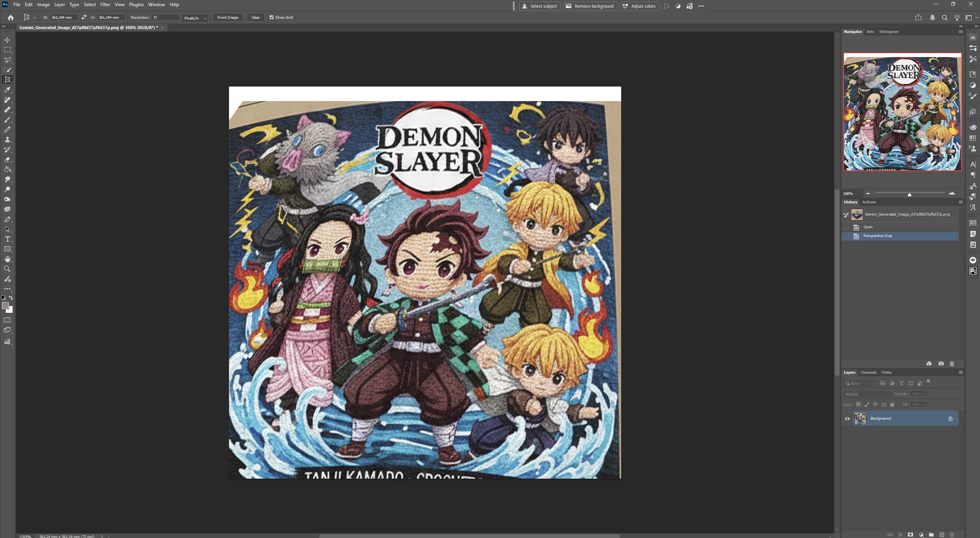Hide the Background layer eye icon

click(x=847, y=419)
